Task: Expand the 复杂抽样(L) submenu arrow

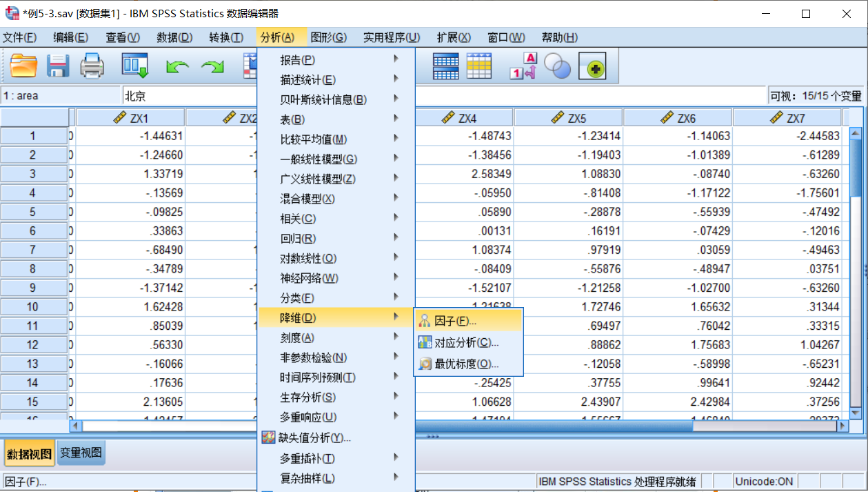Action: click(x=396, y=478)
